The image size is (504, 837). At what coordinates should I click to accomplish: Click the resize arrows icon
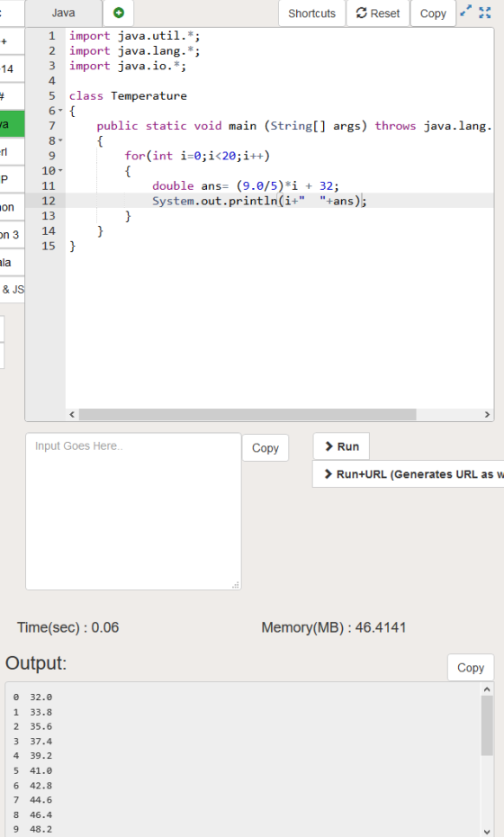click(x=466, y=11)
